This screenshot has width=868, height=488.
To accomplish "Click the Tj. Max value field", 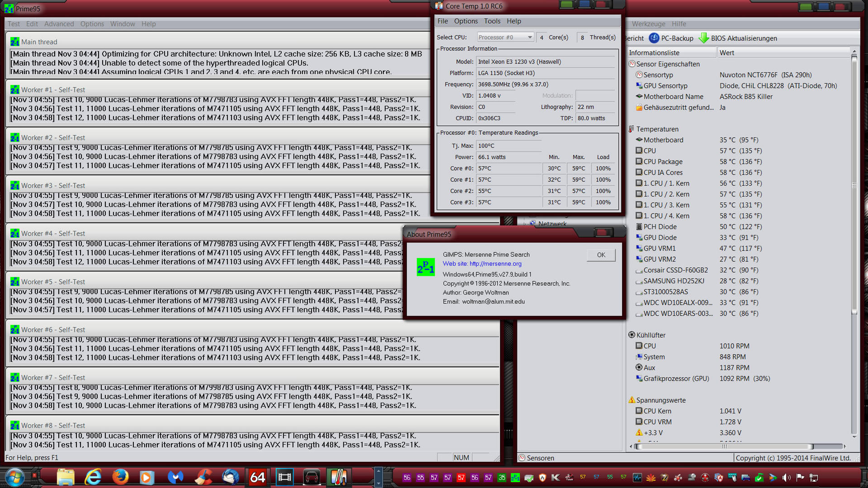I will [x=508, y=146].
